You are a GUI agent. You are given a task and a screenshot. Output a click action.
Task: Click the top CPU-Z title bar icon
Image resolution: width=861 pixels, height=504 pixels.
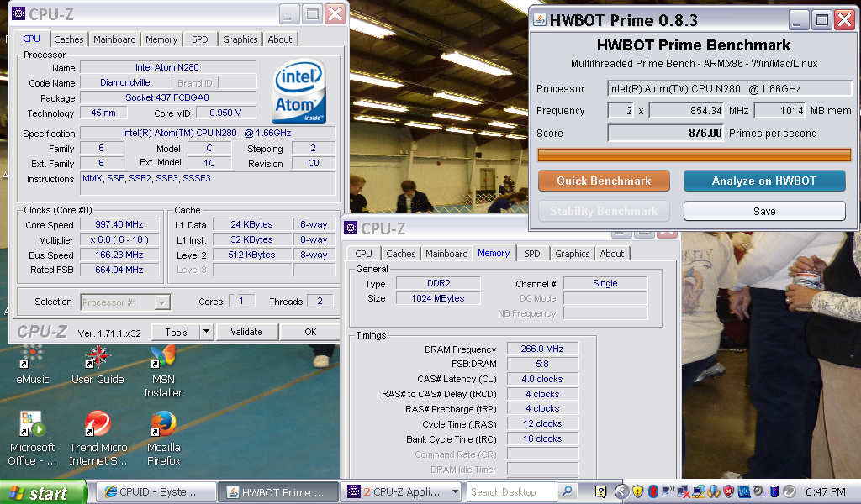(x=18, y=13)
